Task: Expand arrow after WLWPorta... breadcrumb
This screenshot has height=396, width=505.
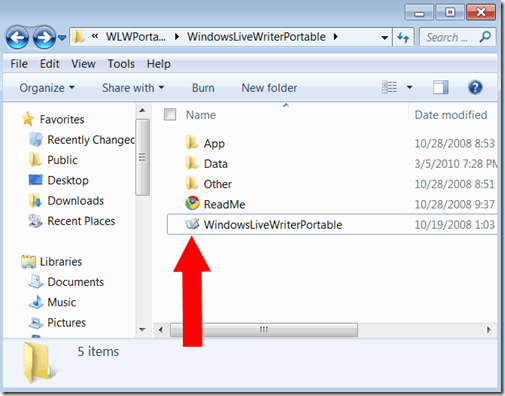Action: coord(177,37)
